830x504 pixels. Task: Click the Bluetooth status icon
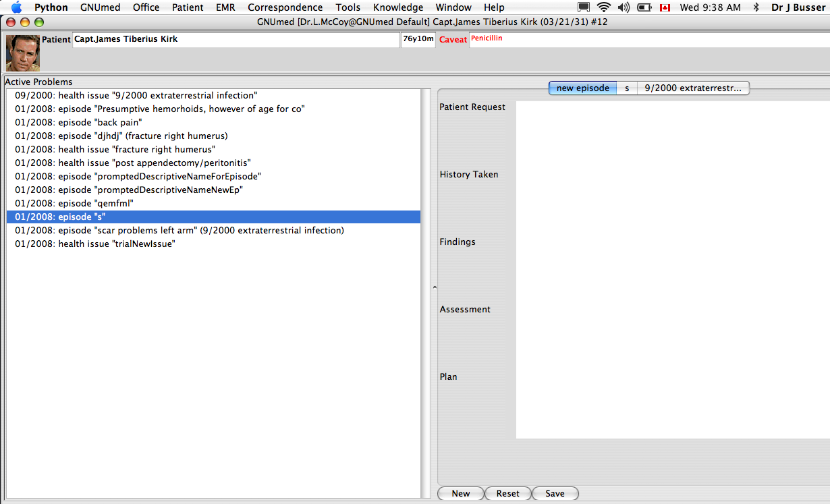coord(756,7)
